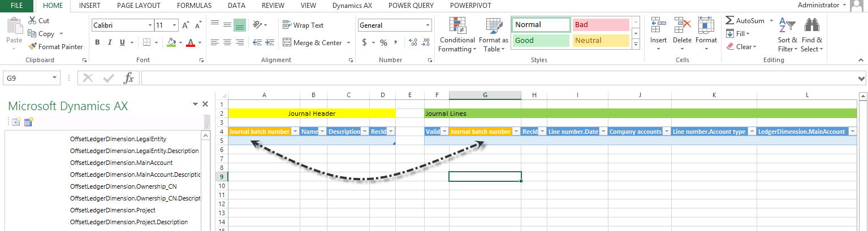Open filter dropdown on Description column header
Image resolution: width=868 pixels, height=231 pixels.
pos(364,132)
